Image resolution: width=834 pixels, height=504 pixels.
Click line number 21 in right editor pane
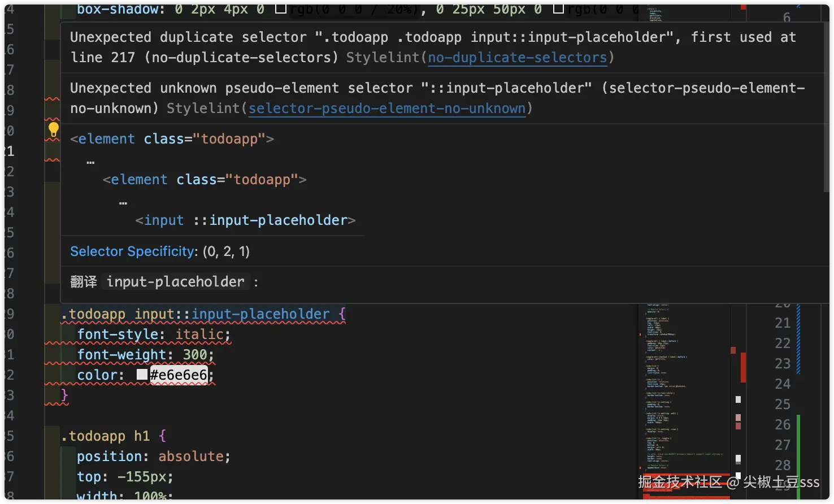(783, 323)
